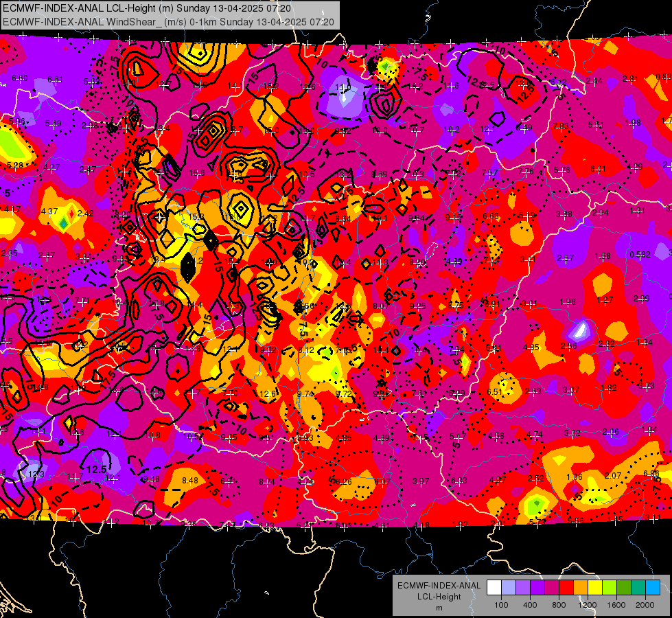Click the 100 legend scale label

click(x=501, y=605)
